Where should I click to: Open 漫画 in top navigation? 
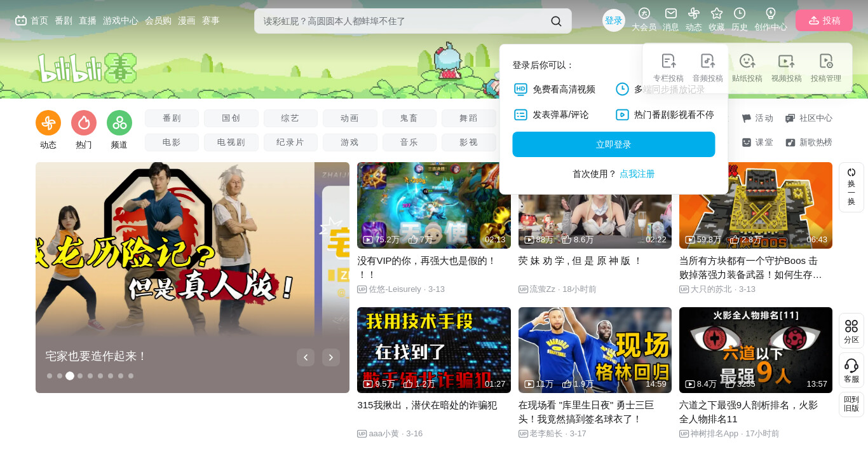(x=187, y=20)
